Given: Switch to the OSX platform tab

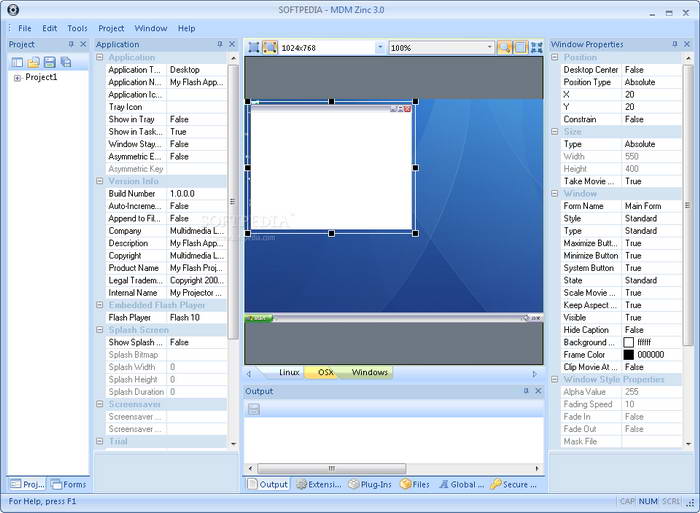Looking at the screenshot, I should (325, 372).
